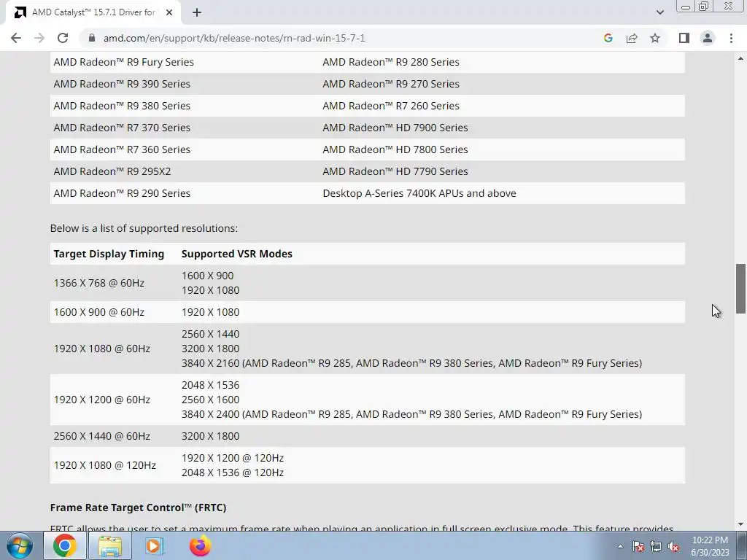Click the '3840 X 2400' VSR mode line
This screenshot has height=560, width=747.
411,414
